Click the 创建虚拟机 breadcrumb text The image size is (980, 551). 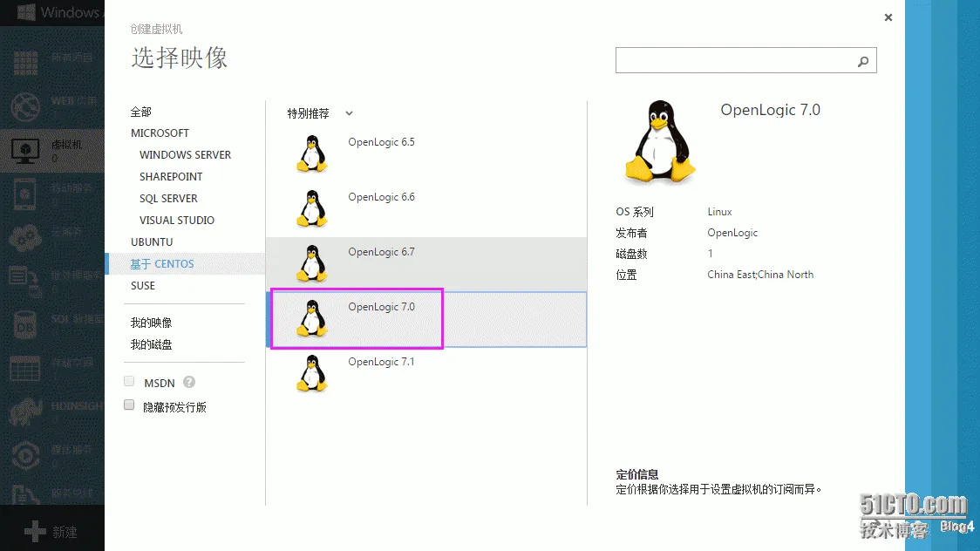[156, 30]
